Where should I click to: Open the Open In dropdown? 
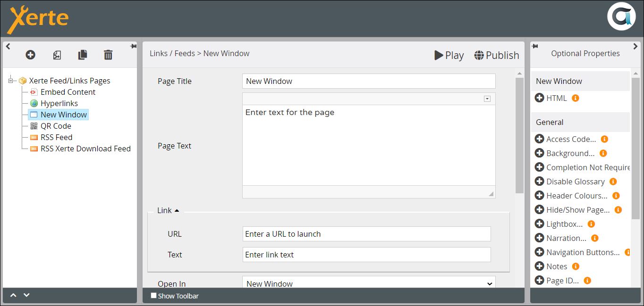(x=369, y=283)
